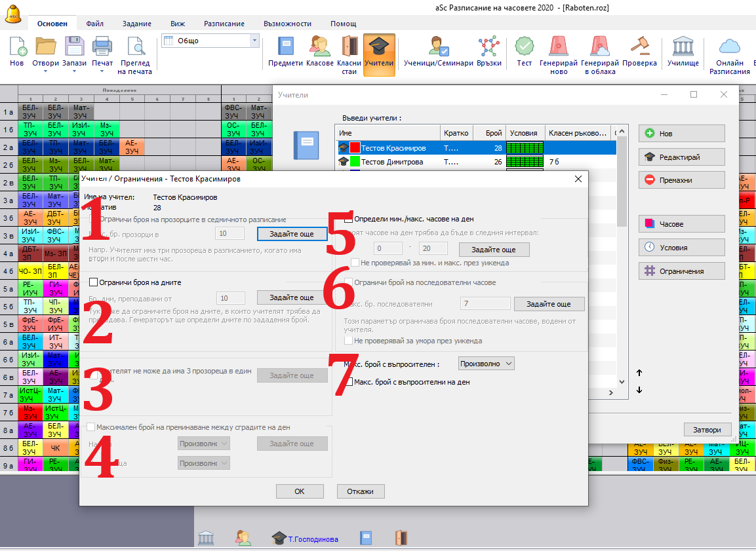756x551 pixels.
Task: Expand the Отвори dropdown arrow
Action: (46, 71)
